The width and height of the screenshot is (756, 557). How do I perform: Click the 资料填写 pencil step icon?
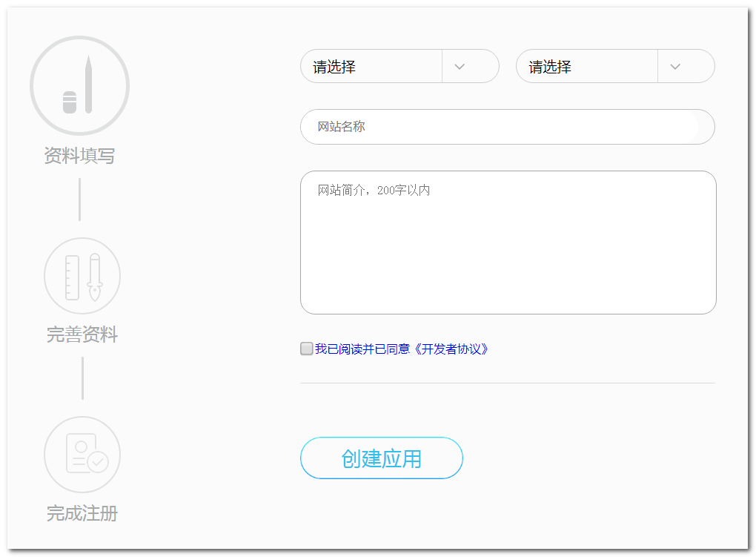[79, 85]
